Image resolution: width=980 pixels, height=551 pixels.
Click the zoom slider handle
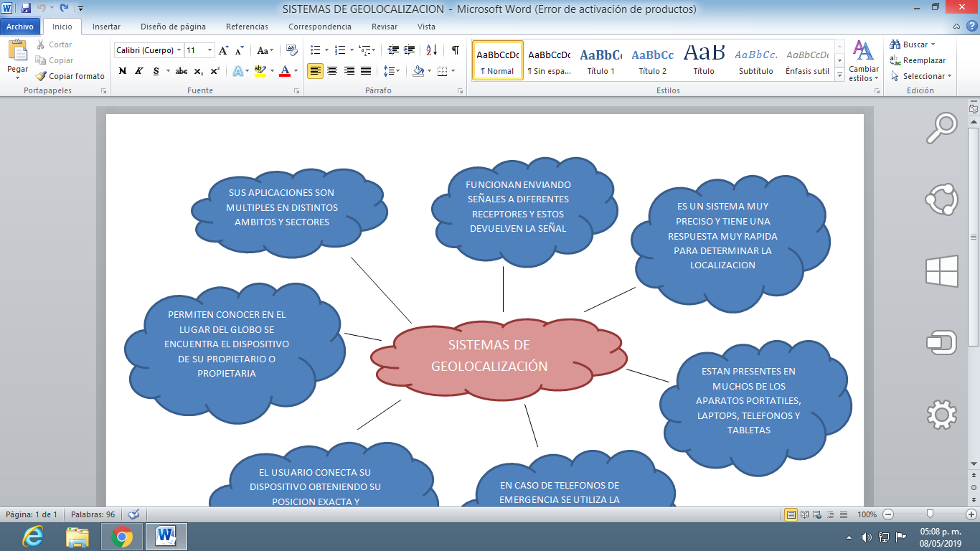click(x=930, y=514)
